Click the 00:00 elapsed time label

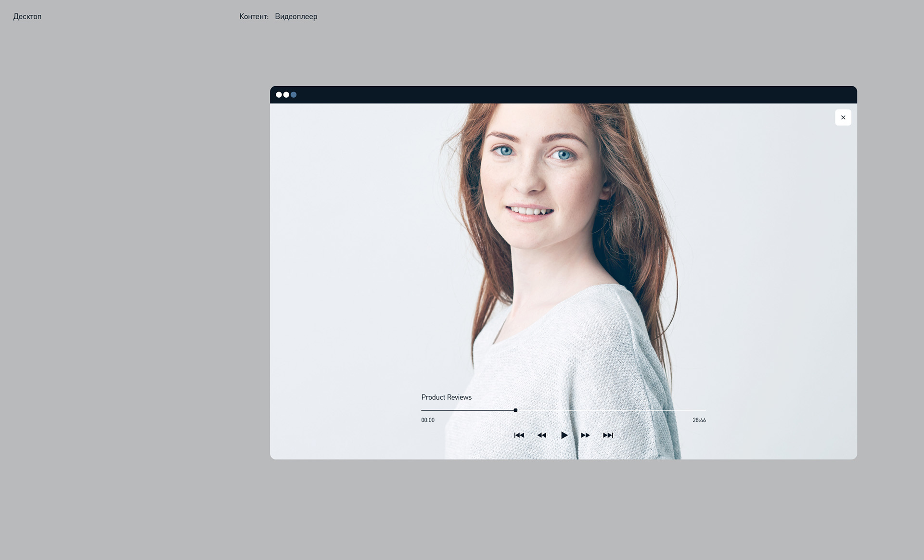(x=428, y=420)
